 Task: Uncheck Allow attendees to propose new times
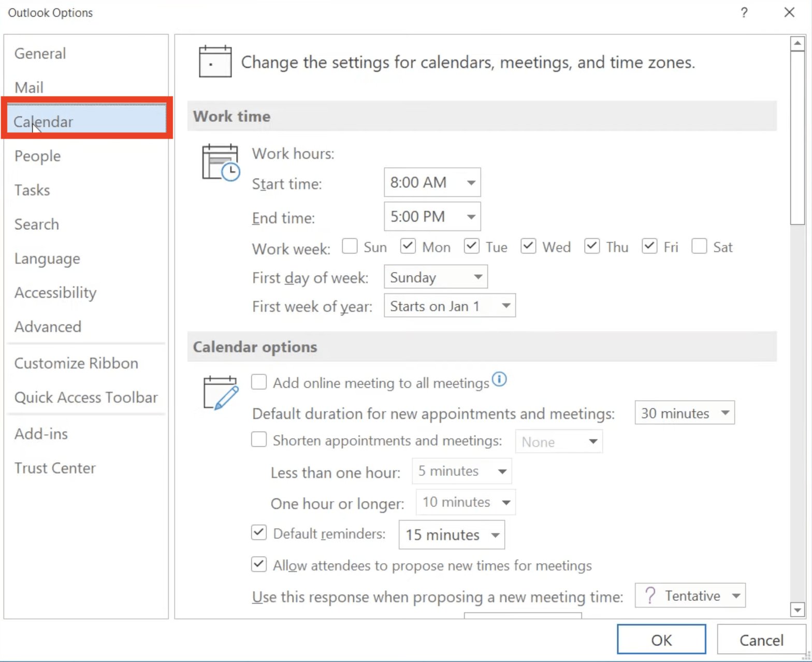259,564
